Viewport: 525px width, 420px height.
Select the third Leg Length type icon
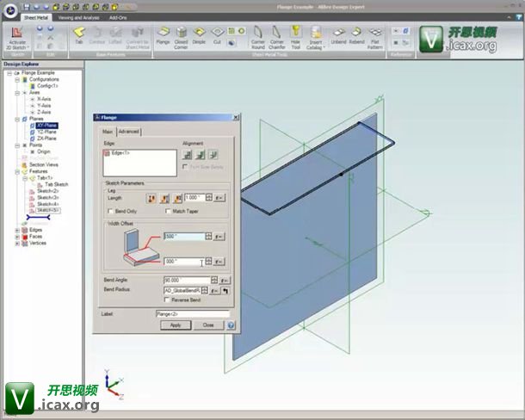point(177,198)
